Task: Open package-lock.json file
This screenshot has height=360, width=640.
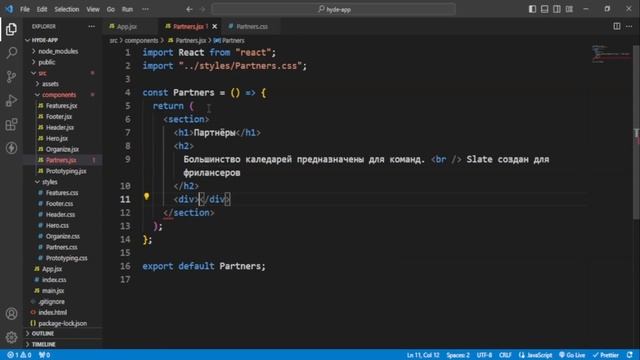Action: point(62,323)
